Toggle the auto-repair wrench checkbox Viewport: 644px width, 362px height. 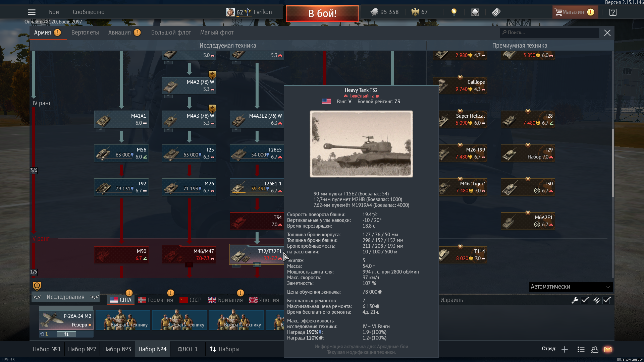[x=585, y=300]
